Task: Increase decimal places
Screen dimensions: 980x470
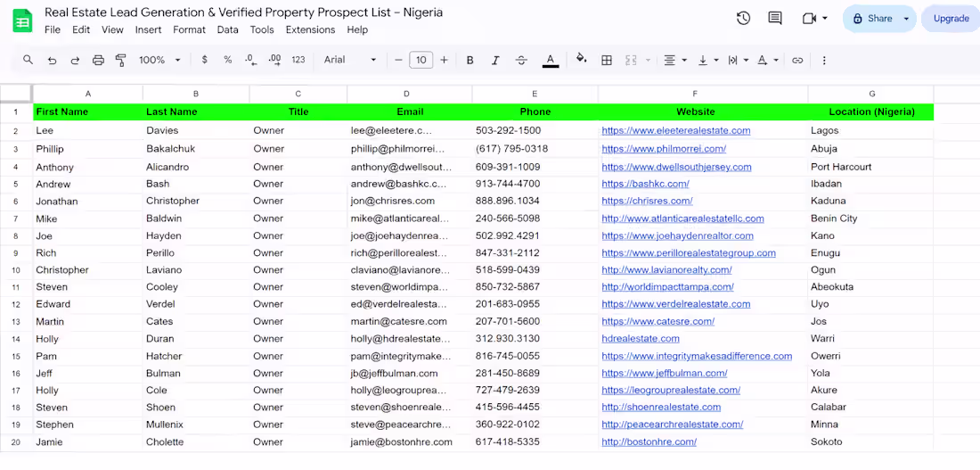Action: (x=274, y=60)
